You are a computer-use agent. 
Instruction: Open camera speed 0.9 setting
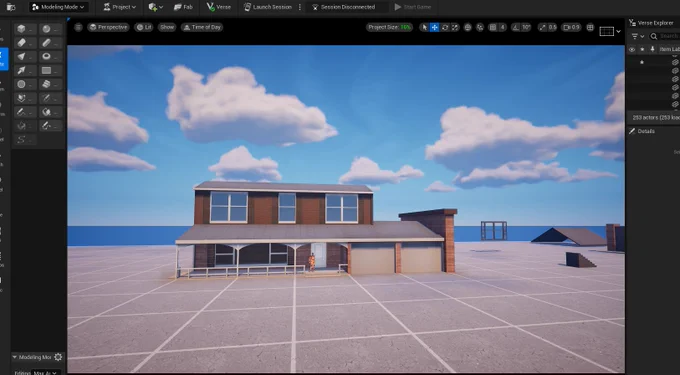click(571, 27)
